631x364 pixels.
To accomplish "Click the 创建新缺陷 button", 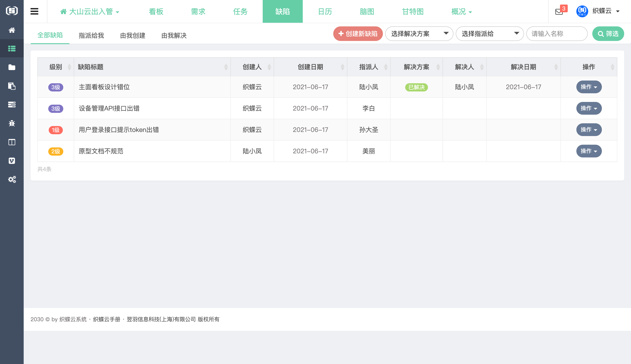I will click(x=358, y=34).
